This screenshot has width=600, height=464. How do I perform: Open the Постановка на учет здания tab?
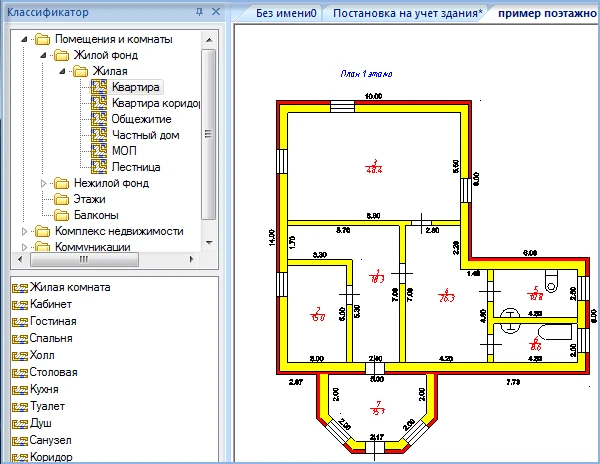(x=408, y=14)
